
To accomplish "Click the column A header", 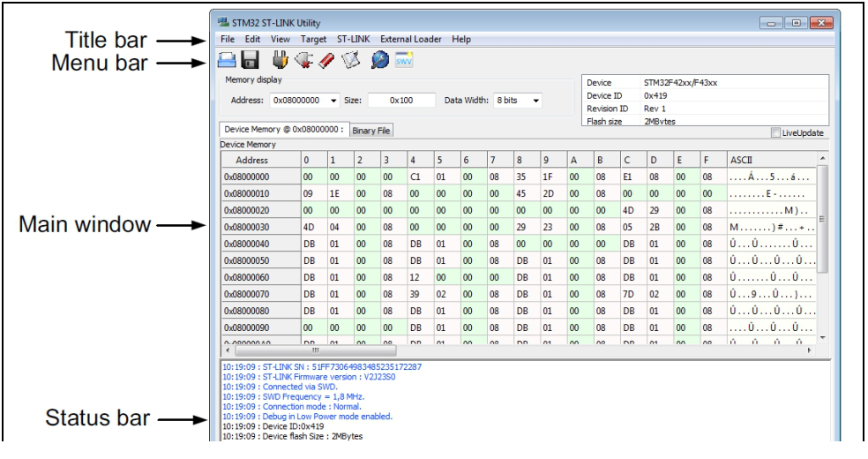I will [x=580, y=160].
